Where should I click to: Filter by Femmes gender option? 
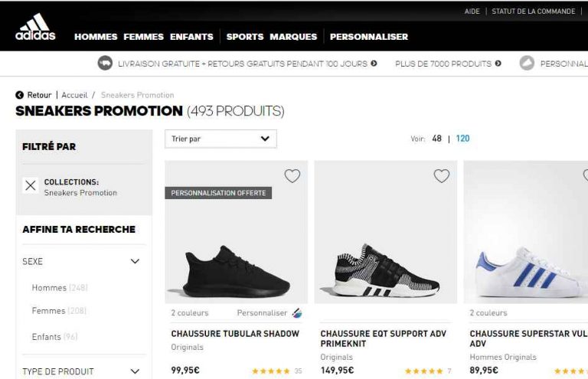(49, 311)
